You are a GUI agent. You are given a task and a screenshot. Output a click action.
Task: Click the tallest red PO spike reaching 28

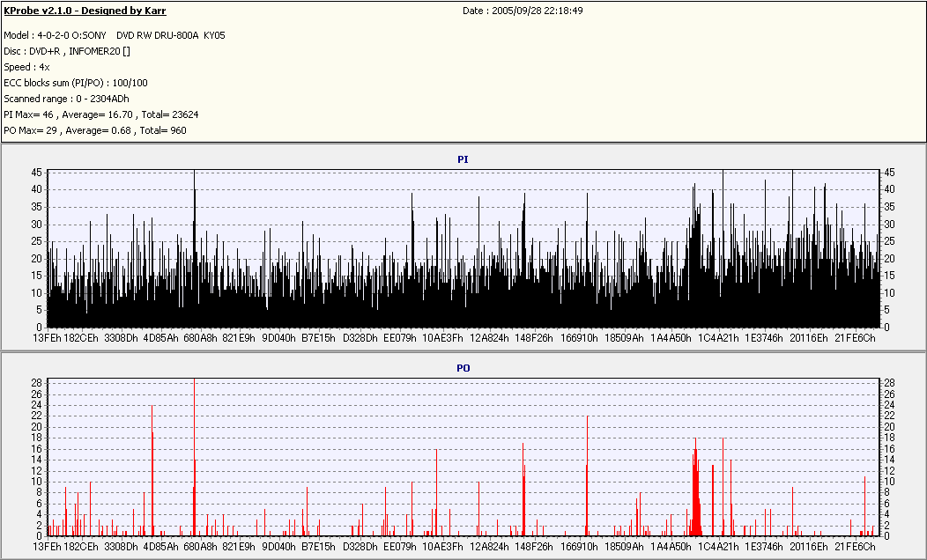point(194,440)
